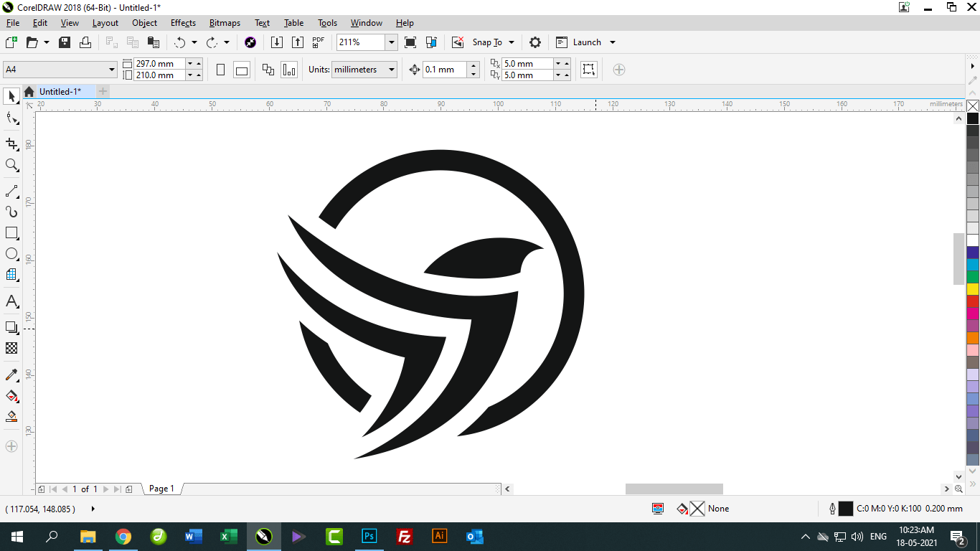Toggle Treat as filled button
This screenshot has height=551, width=980.
pos(589,70)
